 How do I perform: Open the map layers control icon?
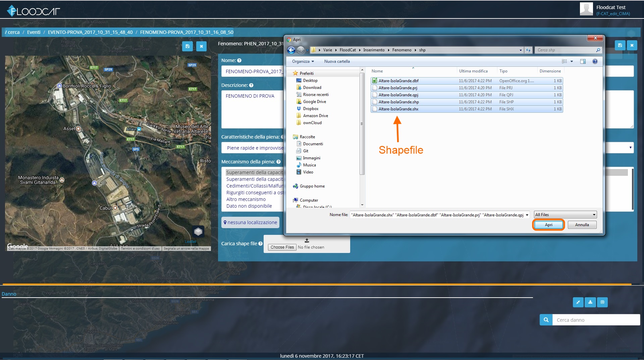198,232
